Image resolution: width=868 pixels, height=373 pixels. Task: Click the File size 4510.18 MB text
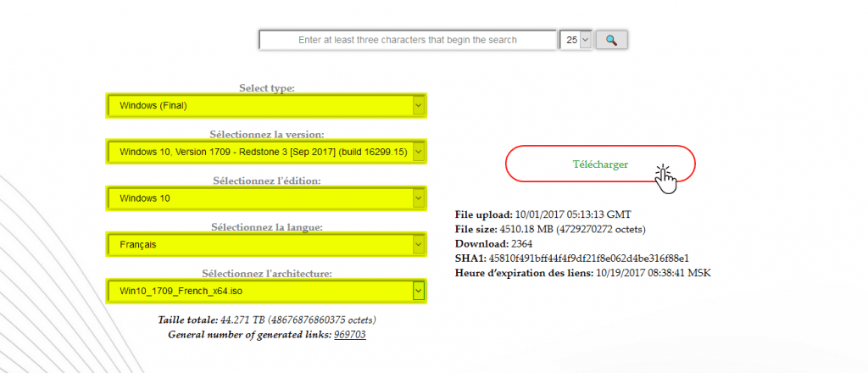coord(550,229)
